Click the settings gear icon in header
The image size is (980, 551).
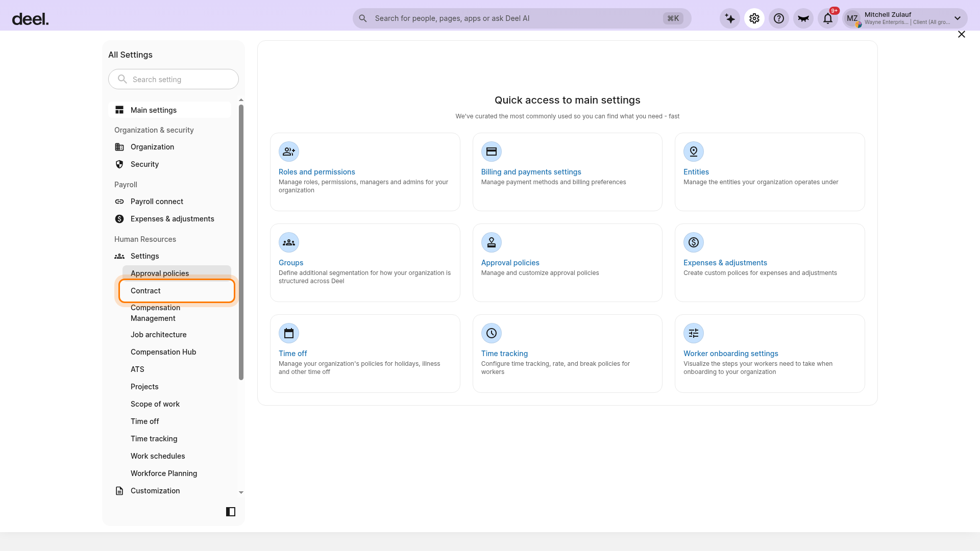click(754, 19)
